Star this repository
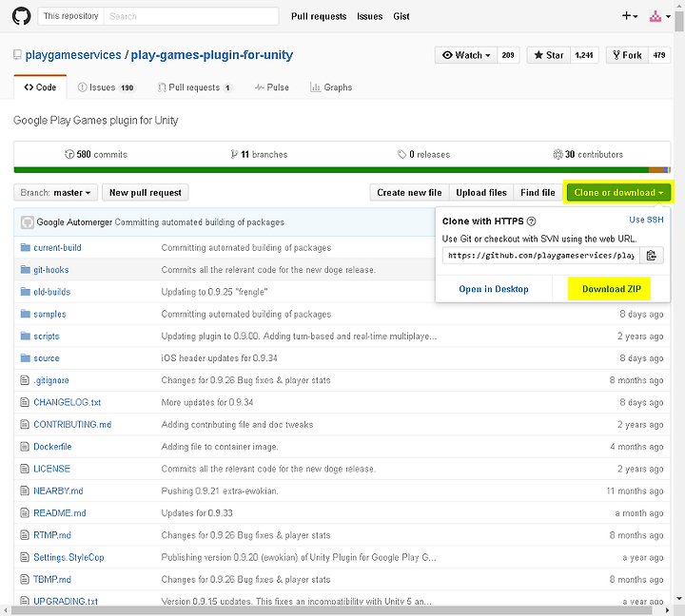The width and height of the screenshot is (685, 616). [549, 55]
